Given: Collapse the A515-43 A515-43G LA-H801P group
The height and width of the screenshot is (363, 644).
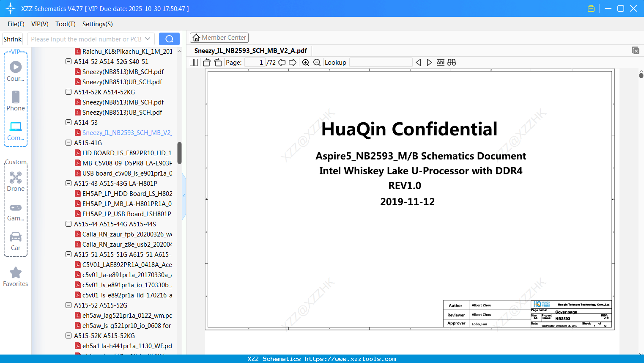Looking at the screenshot, I should click(69, 183).
